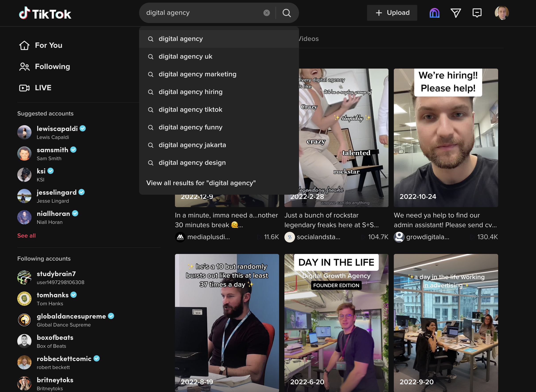Click 'See all' suggested accounts link
536x392 pixels.
[x=27, y=235]
